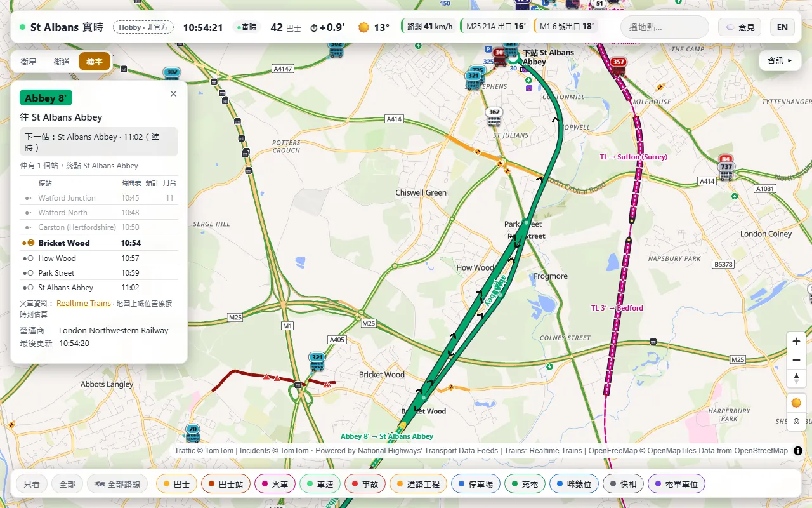The height and width of the screenshot is (508, 812).
Task: Toggle the 道路工程 roadworks layer filter
Action: pyautogui.click(x=418, y=484)
